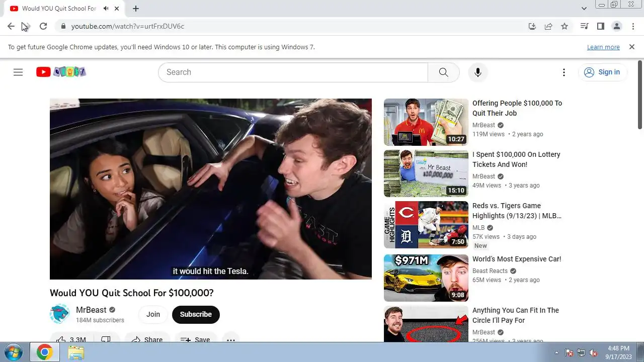Click Chrome icon in taskbar
644x362 pixels.
coord(44,352)
